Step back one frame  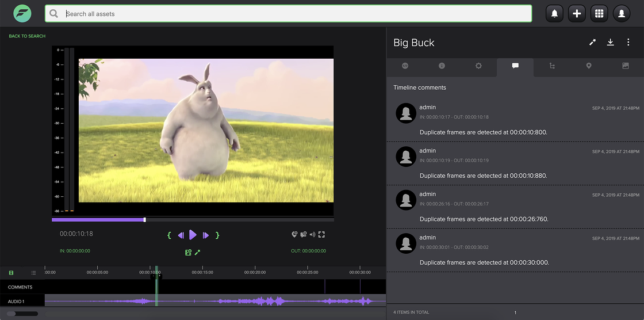[181, 235]
